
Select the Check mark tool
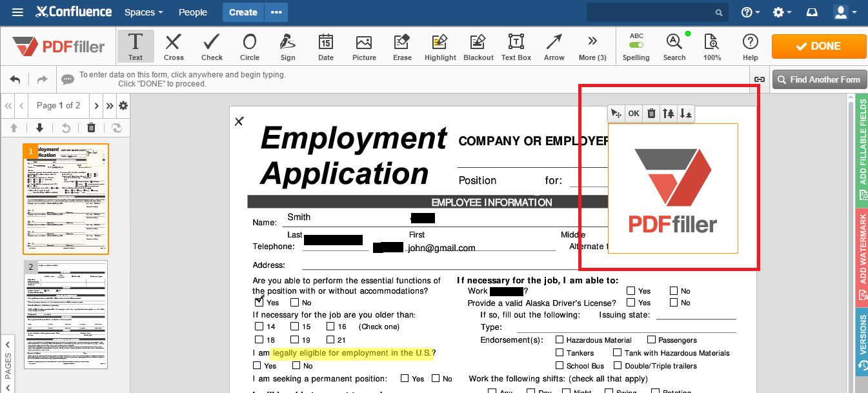[212, 46]
